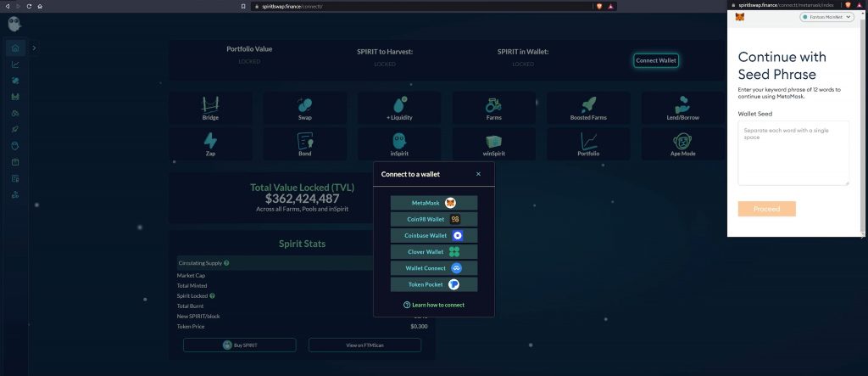The image size is (868, 376).
Task: Click the Connect Wallet button
Action: [656, 60]
